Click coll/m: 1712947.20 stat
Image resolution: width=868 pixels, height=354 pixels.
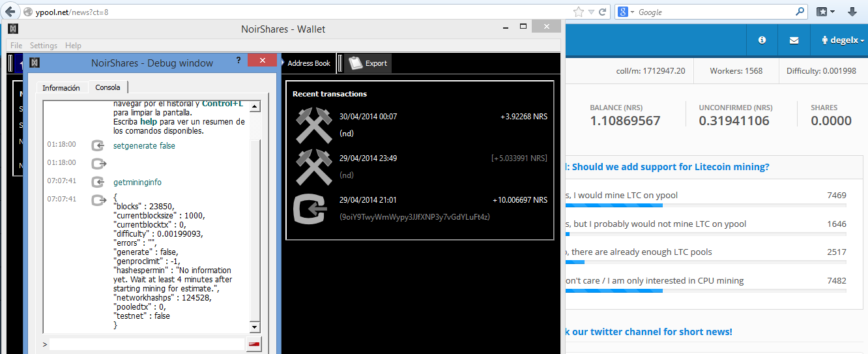click(x=650, y=71)
